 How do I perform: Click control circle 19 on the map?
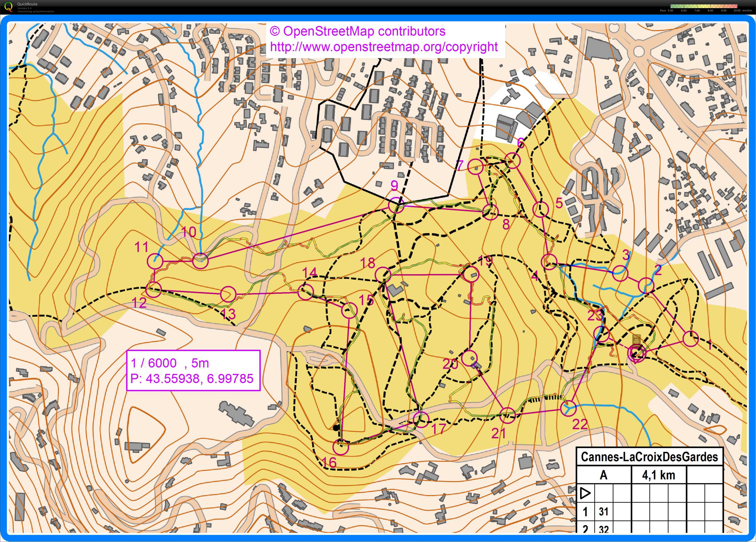[x=471, y=274]
